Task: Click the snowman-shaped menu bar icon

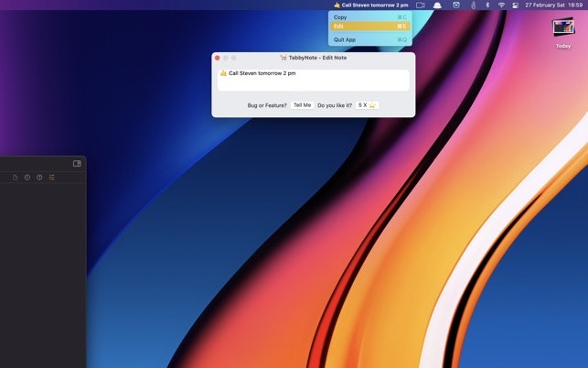Action: [474, 5]
